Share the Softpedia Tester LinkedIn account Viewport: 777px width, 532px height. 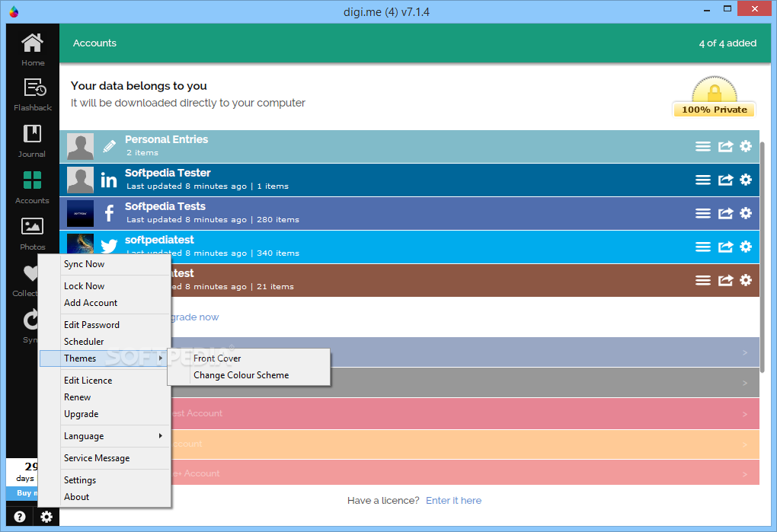point(725,180)
